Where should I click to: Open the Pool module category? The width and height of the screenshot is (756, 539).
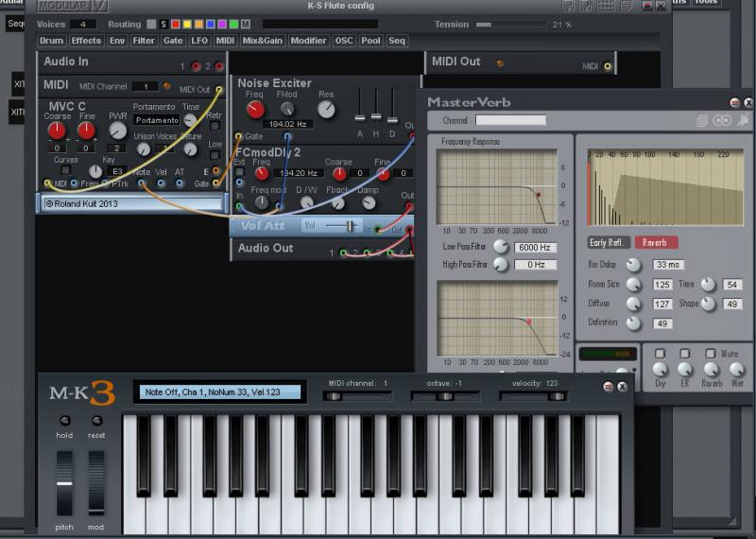click(370, 41)
